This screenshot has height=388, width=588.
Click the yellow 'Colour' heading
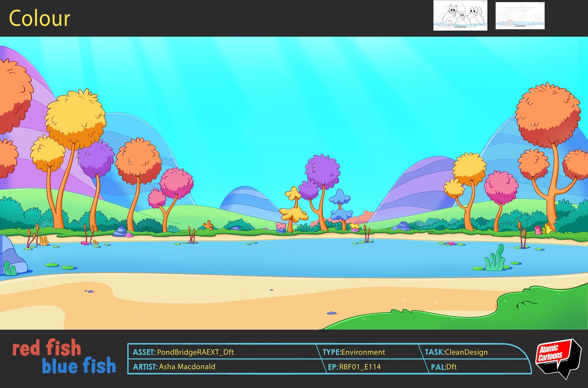pos(40,18)
